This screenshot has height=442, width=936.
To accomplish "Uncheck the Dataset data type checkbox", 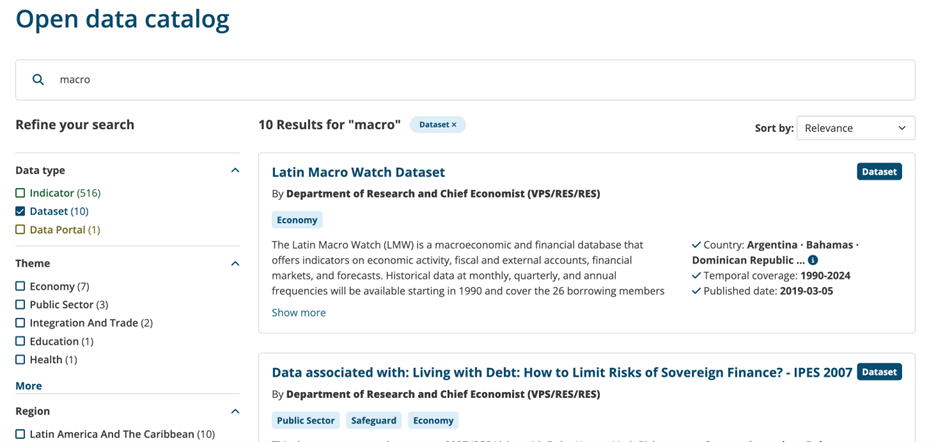I will click(20, 211).
